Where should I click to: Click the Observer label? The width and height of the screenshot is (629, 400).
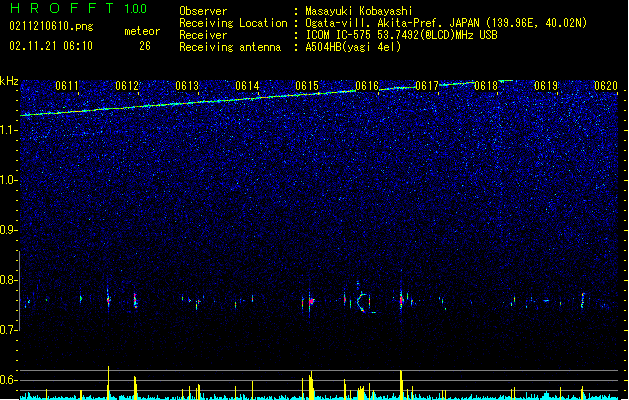[x=203, y=11]
